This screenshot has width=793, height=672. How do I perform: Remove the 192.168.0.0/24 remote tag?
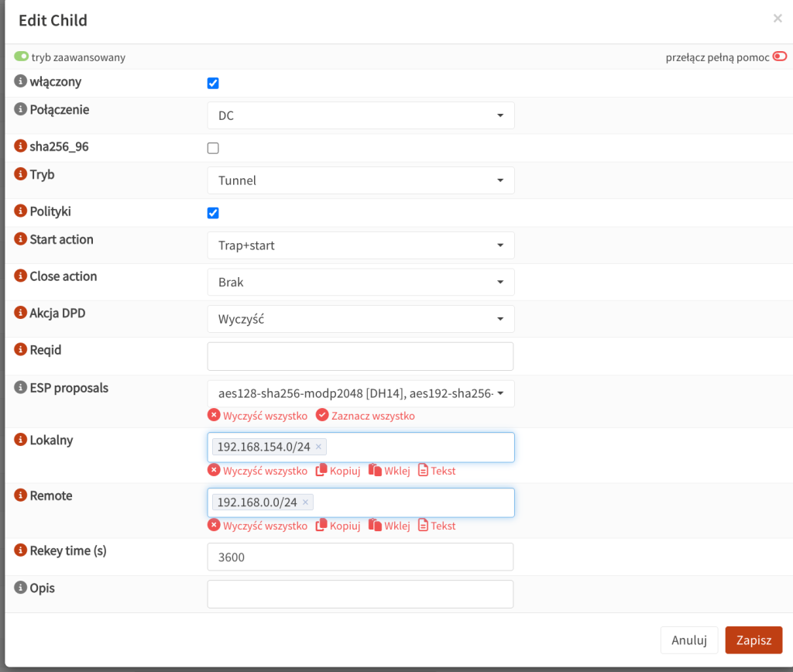[305, 502]
